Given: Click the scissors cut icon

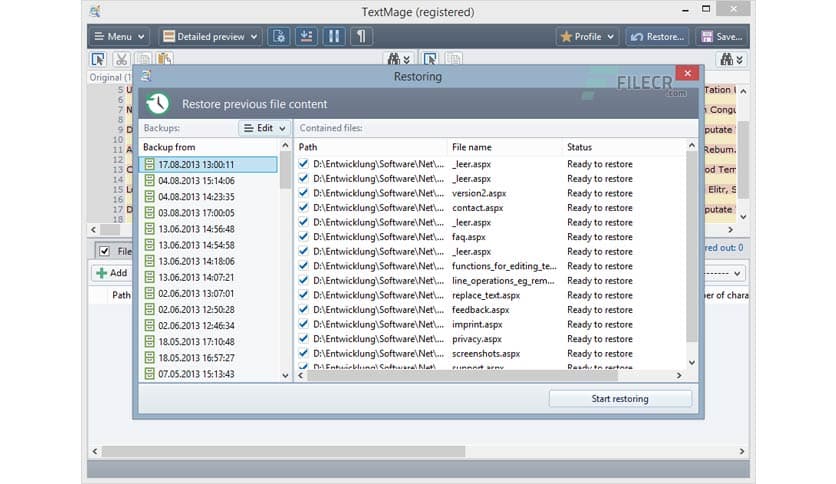Looking at the screenshot, I should pyautogui.click(x=121, y=59).
